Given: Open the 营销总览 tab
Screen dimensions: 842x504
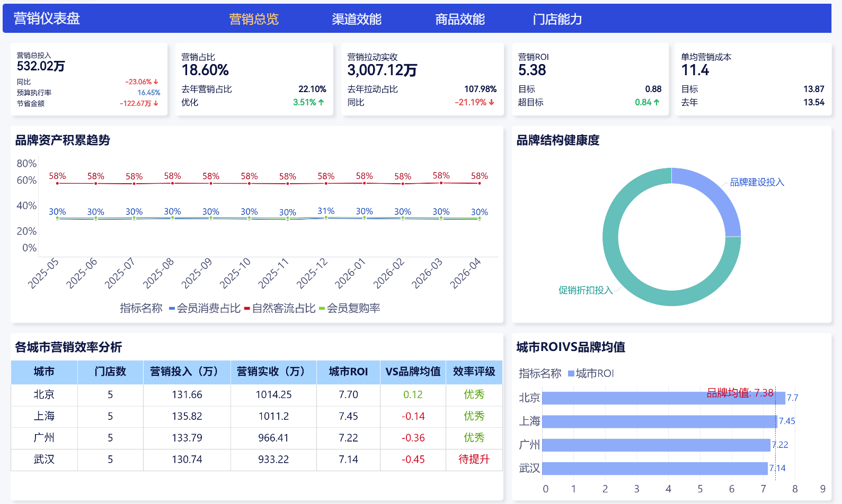Looking at the screenshot, I should (x=254, y=19).
